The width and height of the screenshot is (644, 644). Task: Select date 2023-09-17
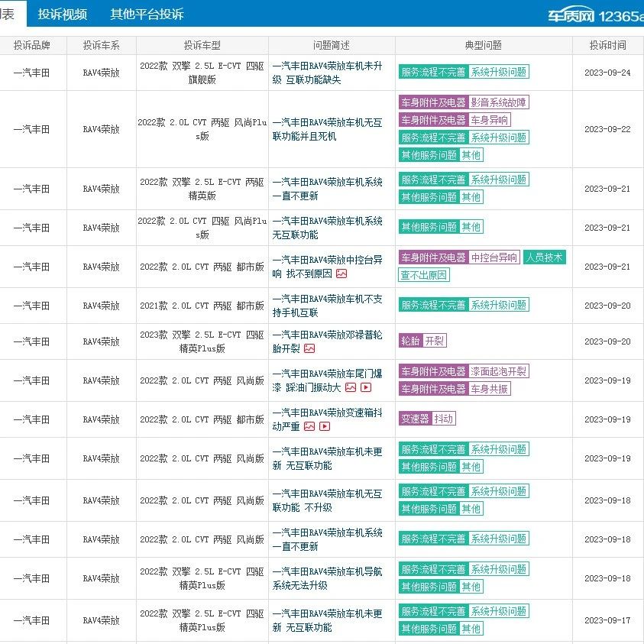pyautogui.click(x=607, y=620)
